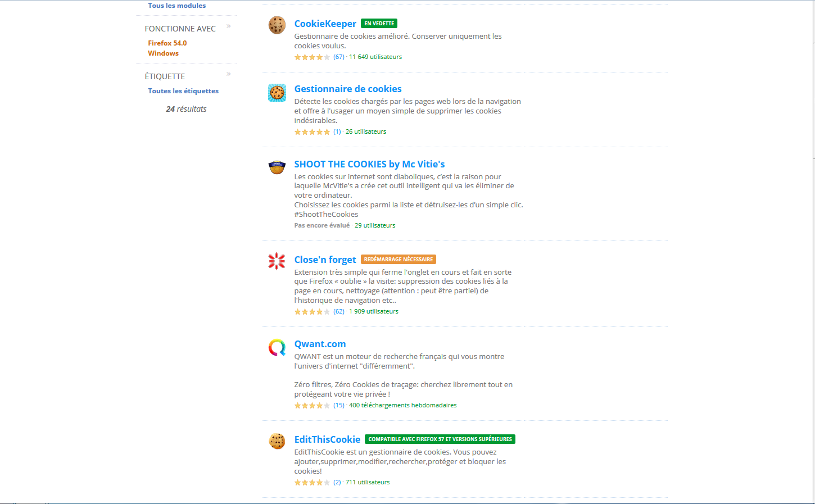Screen dimensions: 815x504
Task: Click the CookieKeeper cookie icon
Action: point(277,25)
